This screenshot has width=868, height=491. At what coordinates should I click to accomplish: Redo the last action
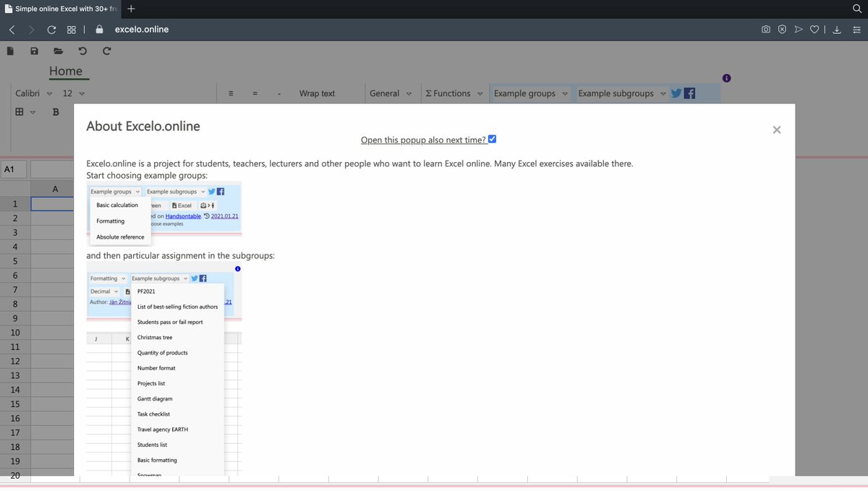click(x=106, y=51)
